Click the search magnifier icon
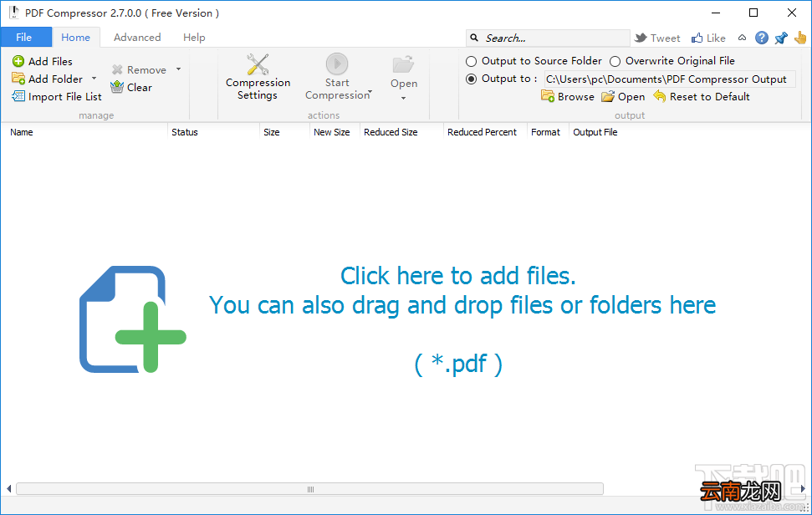 [474, 38]
